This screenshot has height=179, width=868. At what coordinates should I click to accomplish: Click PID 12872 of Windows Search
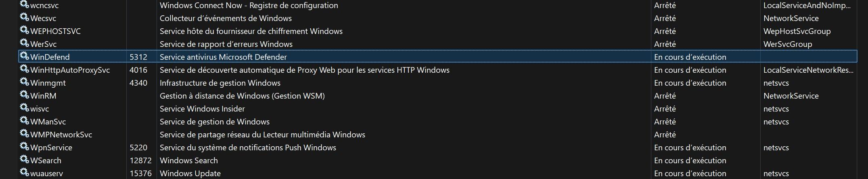140,160
